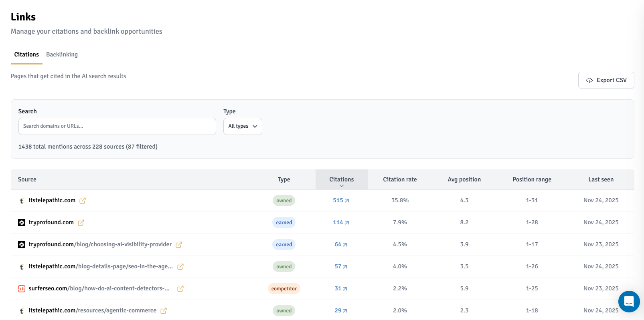Select the tryprofound.com/blog/choosing-ai-visibility-provider source

[100, 244]
